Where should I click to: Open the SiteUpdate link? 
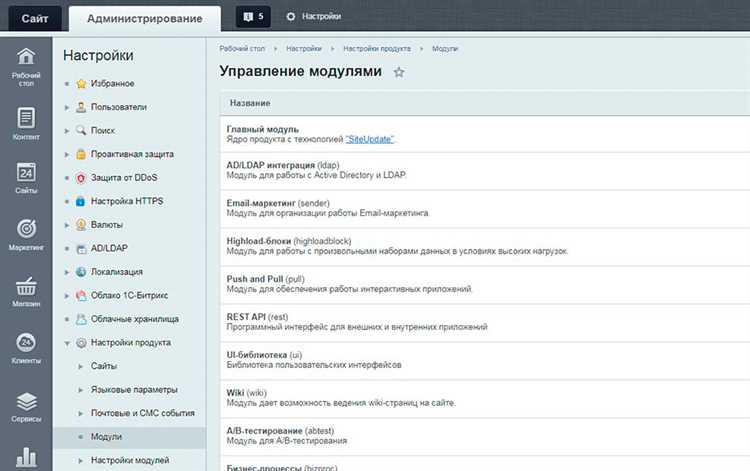(x=370, y=139)
